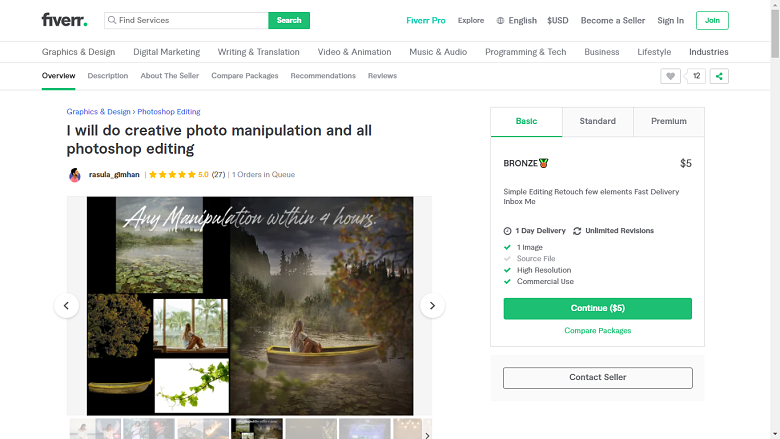Viewport: 780px width, 439px height.
Task: Click the share icon button
Action: (719, 76)
